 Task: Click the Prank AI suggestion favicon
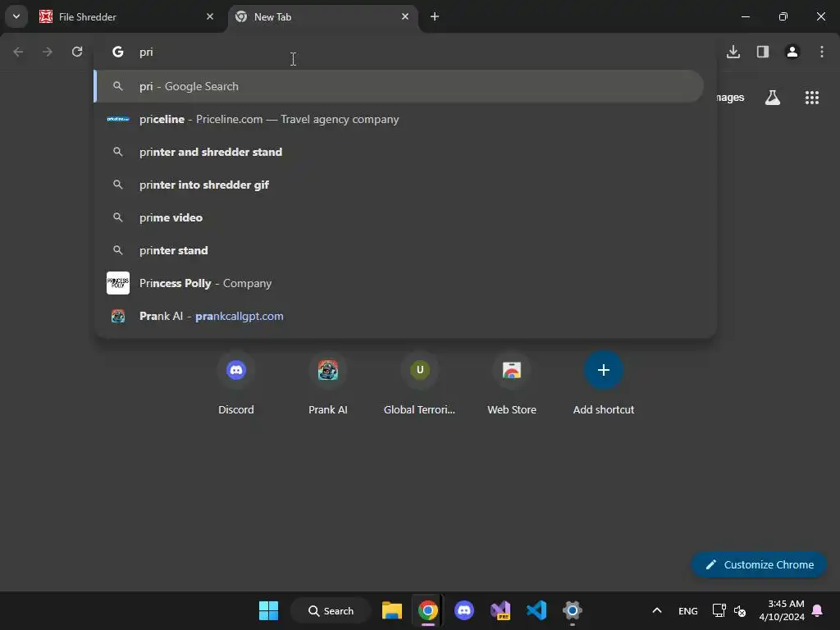[x=118, y=316]
